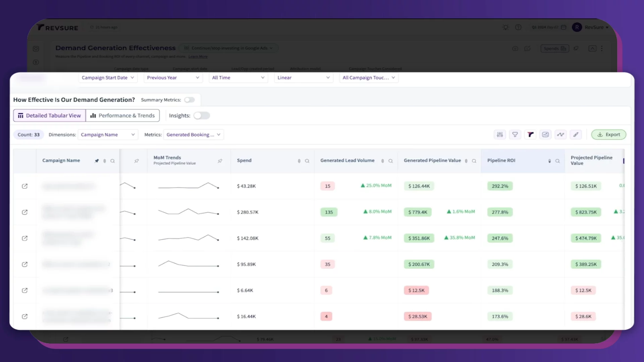
Task: Select the Detailed Tabular View tab
Action: [49, 116]
